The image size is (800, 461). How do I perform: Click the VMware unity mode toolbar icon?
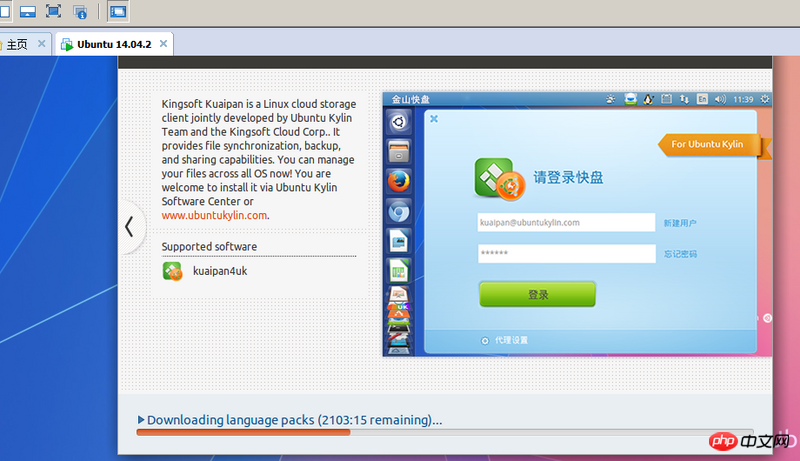pyautogui.click(x=80, y=12)
